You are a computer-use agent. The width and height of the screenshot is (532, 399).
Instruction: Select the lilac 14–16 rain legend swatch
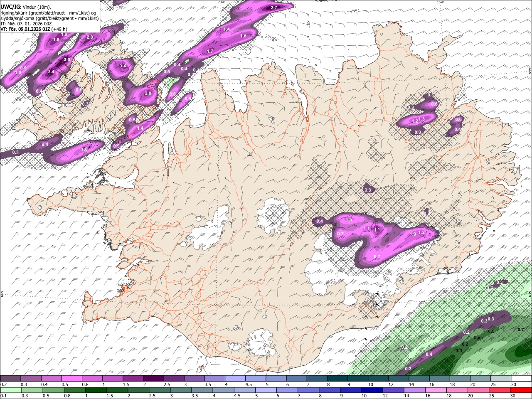(x=416, y=390)
